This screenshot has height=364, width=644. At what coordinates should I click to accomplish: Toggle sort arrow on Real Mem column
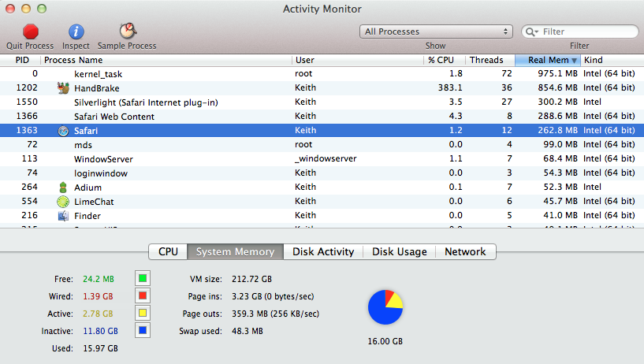[x=574, y=61]
